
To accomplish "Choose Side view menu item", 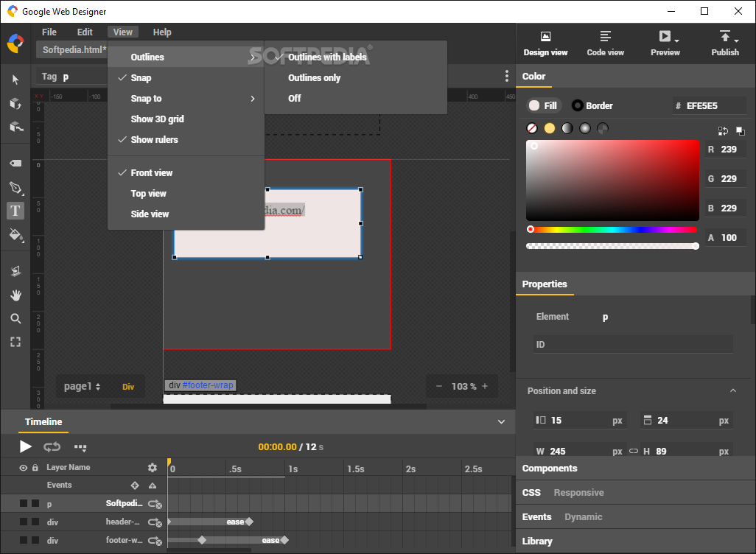I will click(186, 214).
